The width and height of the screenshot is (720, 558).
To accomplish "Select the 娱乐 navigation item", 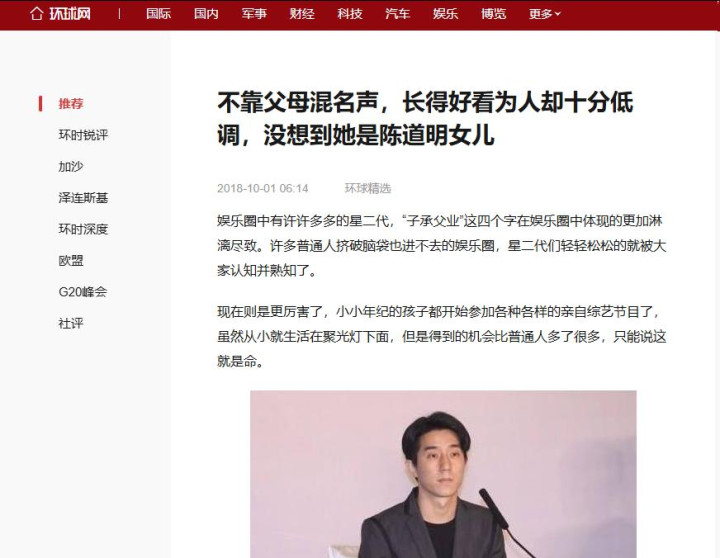I will (x=445, y=14).
